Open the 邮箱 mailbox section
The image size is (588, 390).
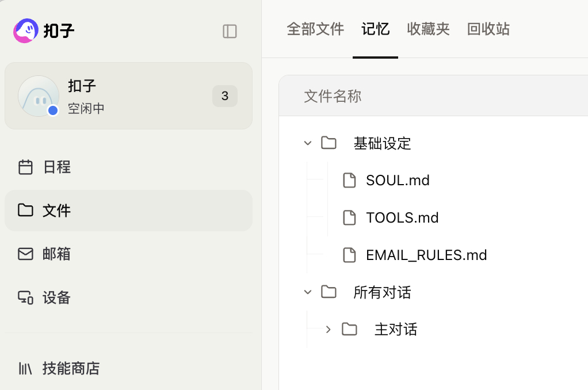[57, 254]
